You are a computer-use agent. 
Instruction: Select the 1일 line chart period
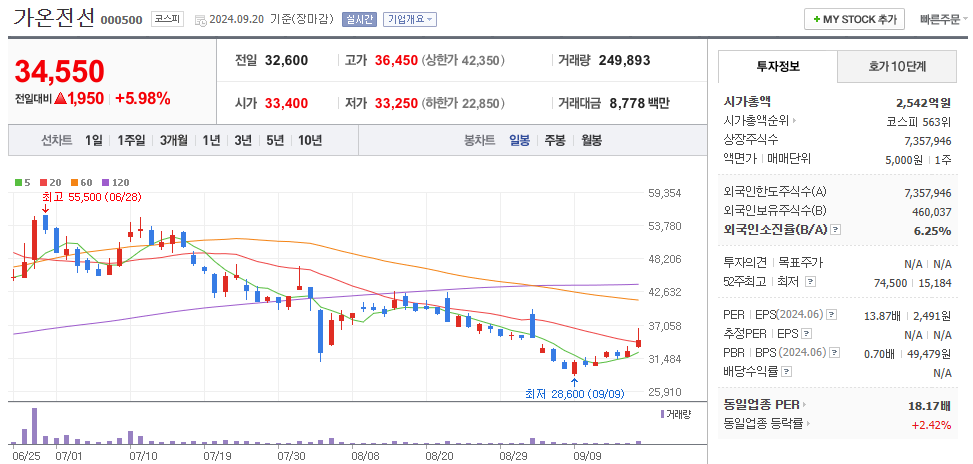94,140
